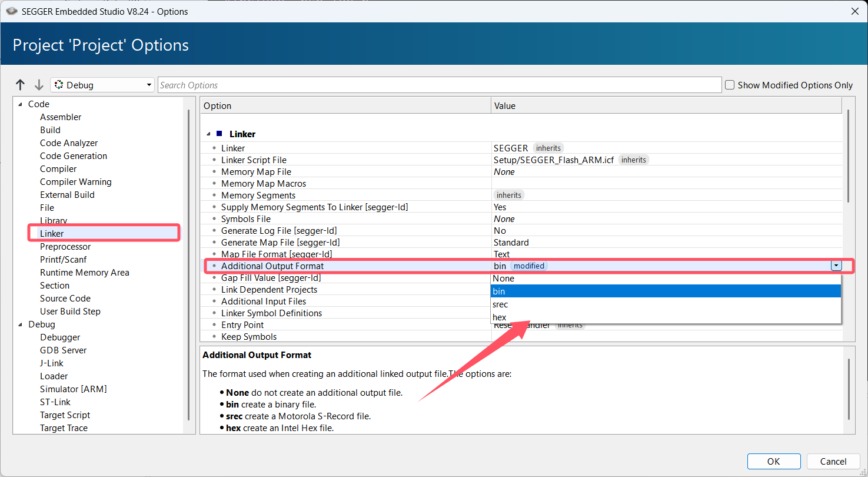Select None from the output format list
This screenshot has width=868, height=477.
(x=666, y=279)
